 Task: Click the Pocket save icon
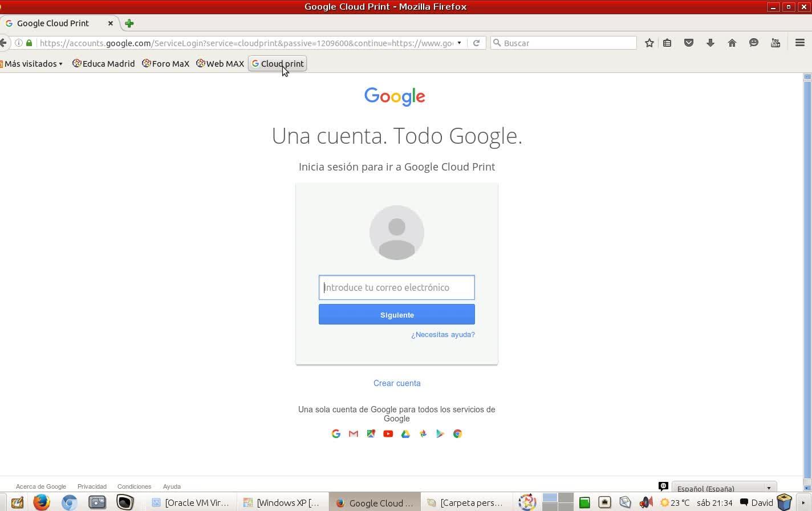click(x=689, y=43)
